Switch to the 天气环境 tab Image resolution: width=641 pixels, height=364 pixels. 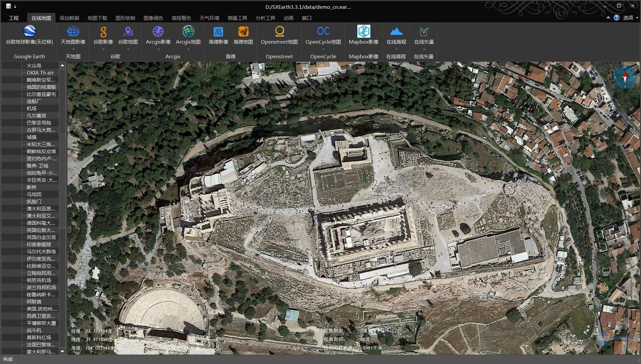click(209, 18)
